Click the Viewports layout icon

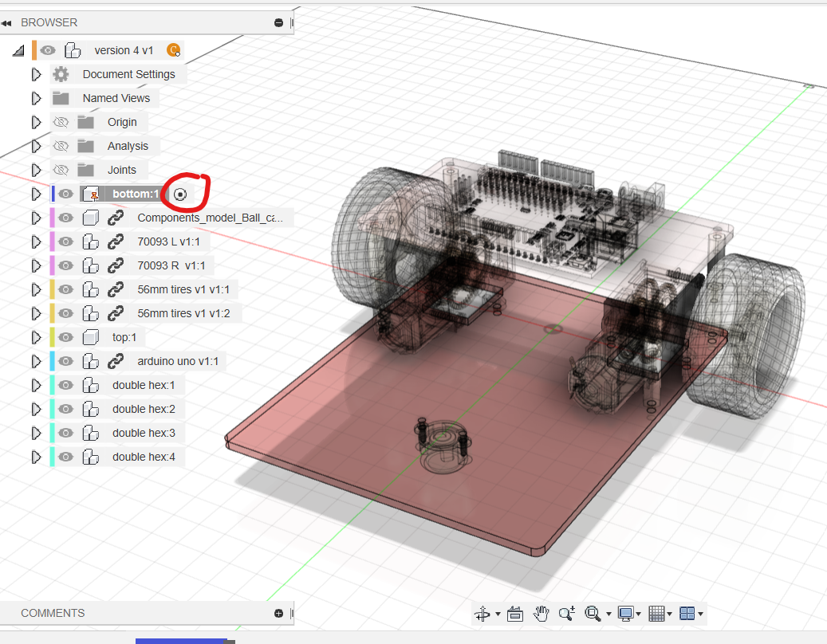point(687,614)
